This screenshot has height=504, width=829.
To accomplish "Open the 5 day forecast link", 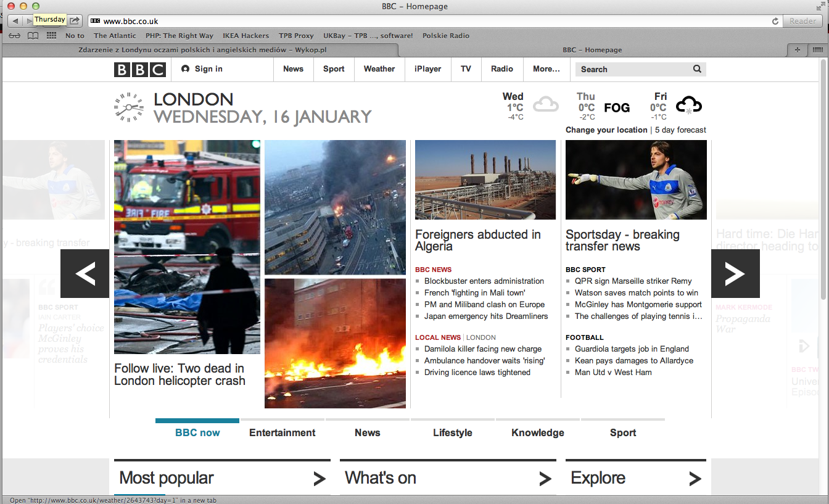I will point(680,130).
